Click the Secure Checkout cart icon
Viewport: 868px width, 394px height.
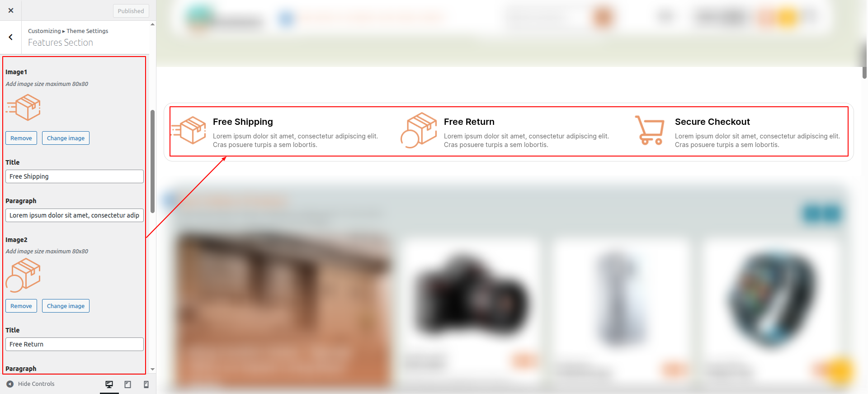click(650, 130)
